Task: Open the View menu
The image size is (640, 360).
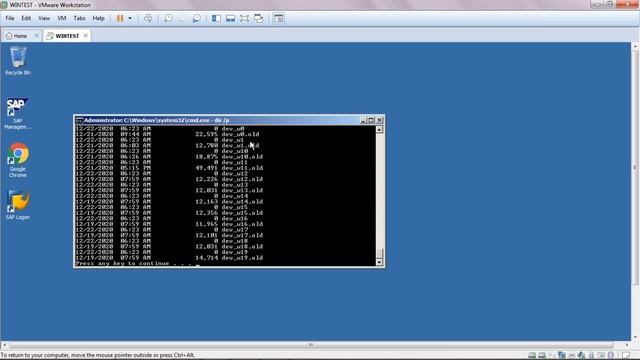Action: point(44,18)
